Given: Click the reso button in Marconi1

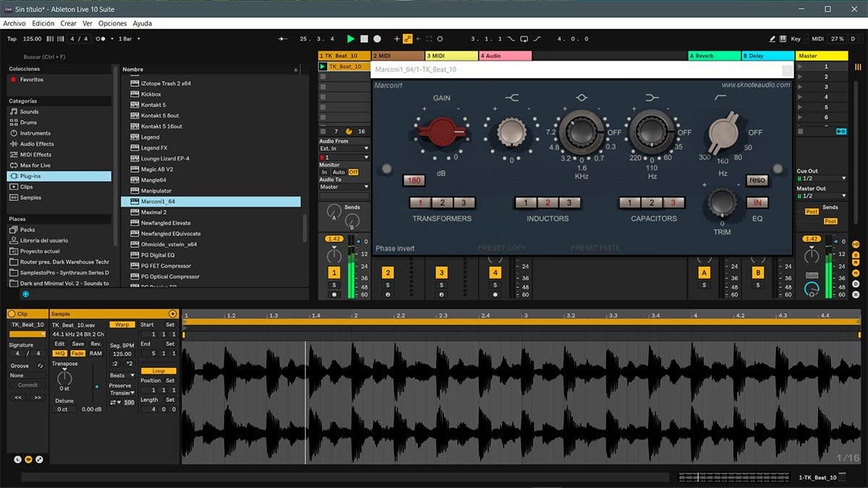Looking at the screenshot, I should click(x=757, y=180).
